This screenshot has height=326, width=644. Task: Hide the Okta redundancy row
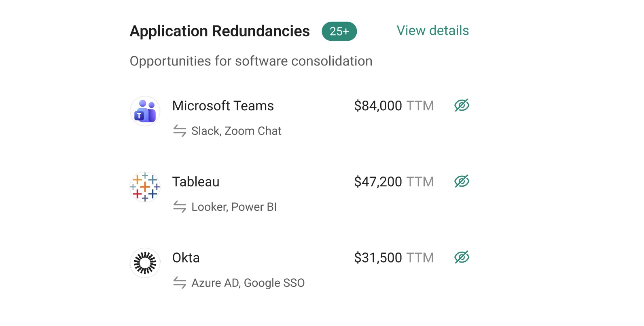462,257
